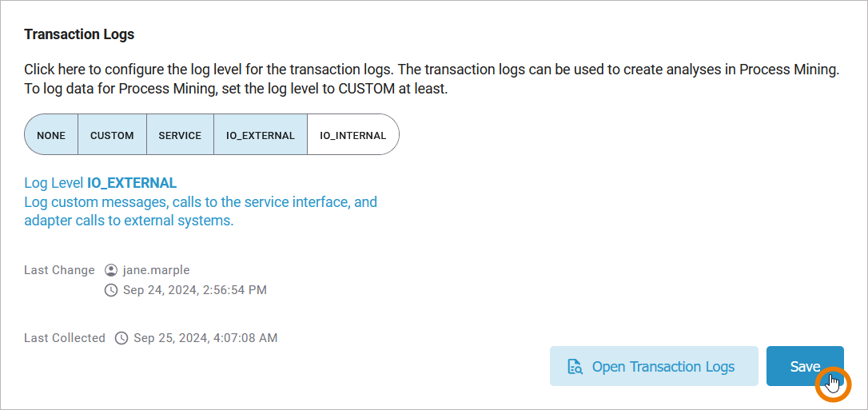
Task: Choose the IO_EXTERNAL log level segment
Action: (x=261, y=135)
